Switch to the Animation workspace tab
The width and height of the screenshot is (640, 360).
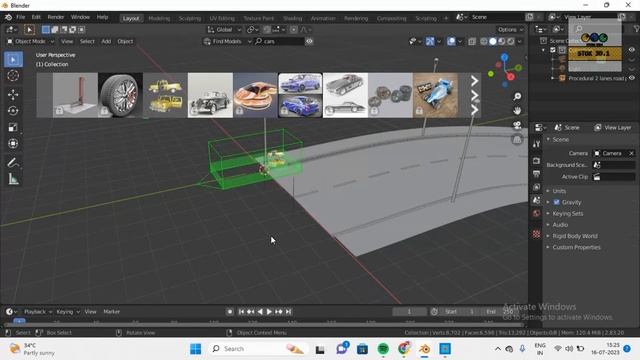coord(323,18)
